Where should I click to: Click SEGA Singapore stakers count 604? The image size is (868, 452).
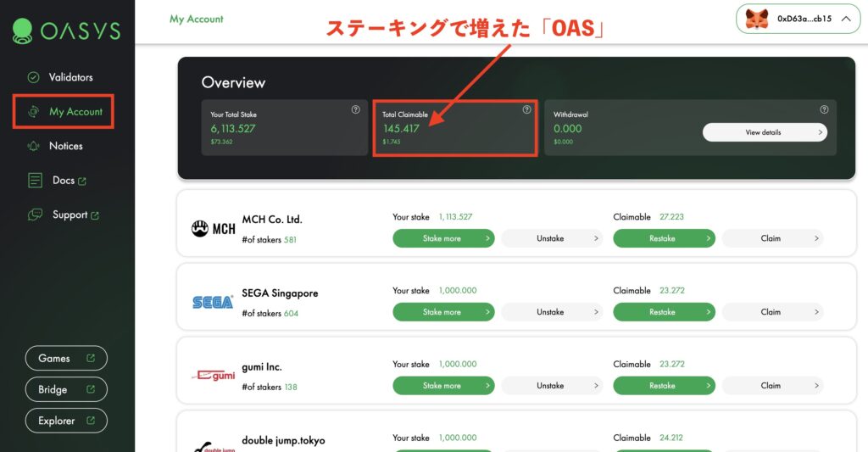click(291, 314)
